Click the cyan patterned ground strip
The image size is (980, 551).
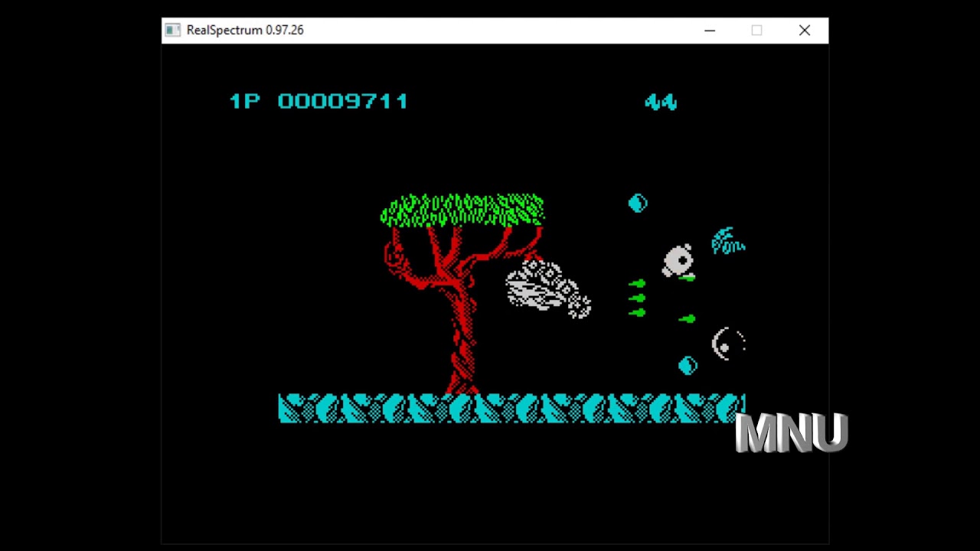click(x=511, y=409)
